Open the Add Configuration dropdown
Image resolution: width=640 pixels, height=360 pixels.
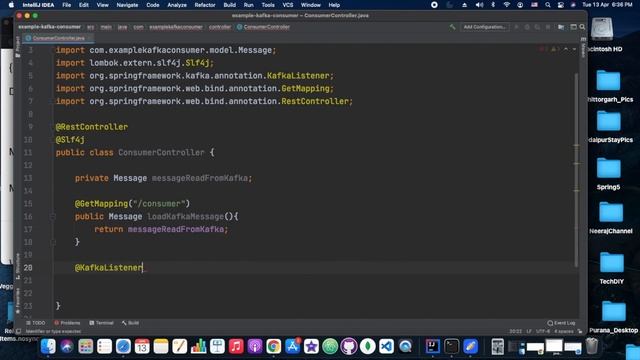pyautogui.click(x=484, y=27)
